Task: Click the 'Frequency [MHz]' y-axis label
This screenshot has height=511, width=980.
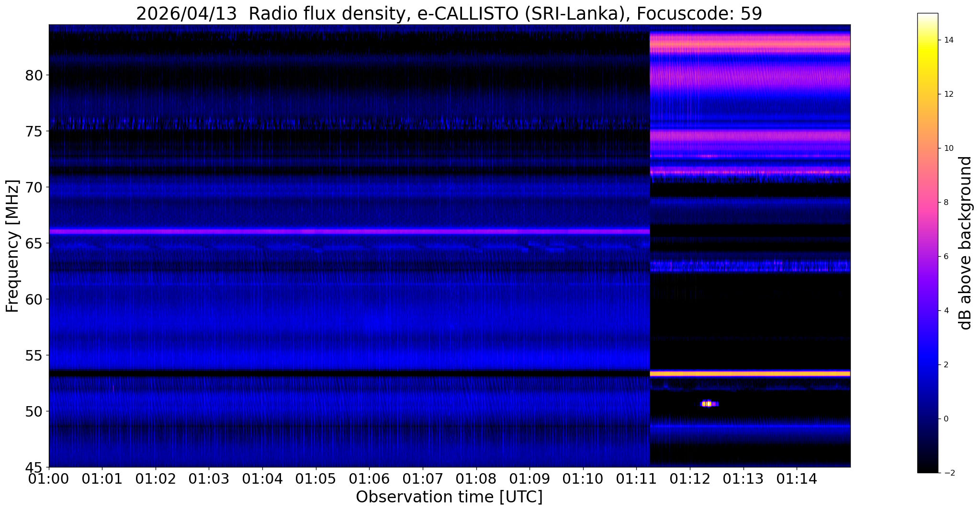Action: click(12, 246)
